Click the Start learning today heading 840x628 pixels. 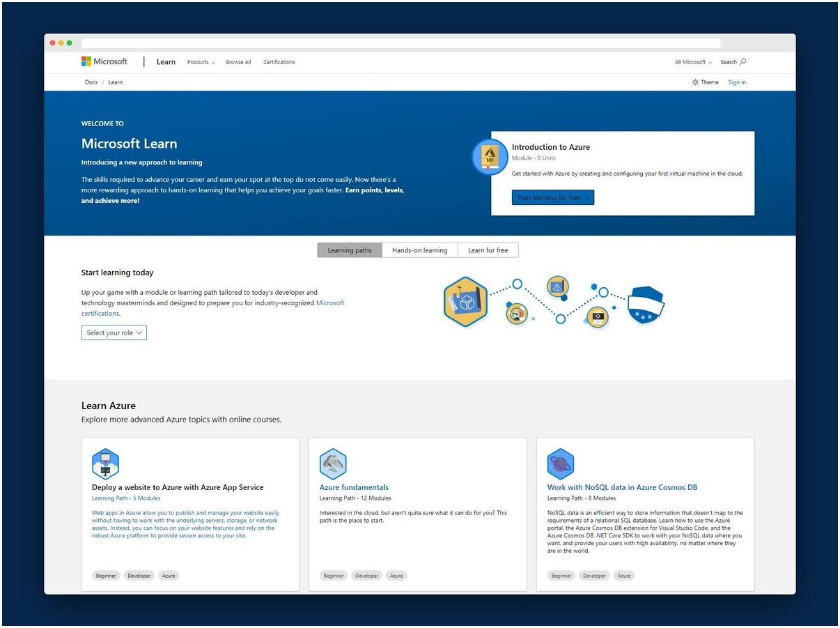click(117, 273)
